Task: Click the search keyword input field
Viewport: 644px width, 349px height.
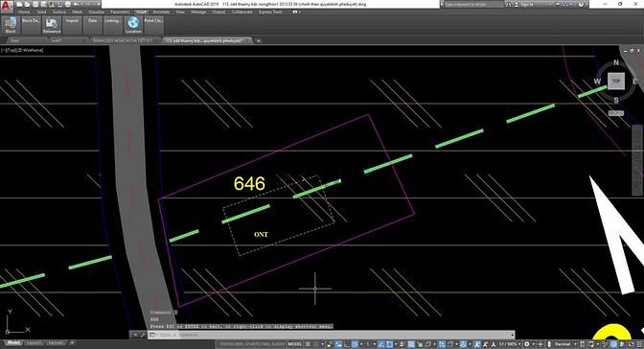Action: click(473, 4)
